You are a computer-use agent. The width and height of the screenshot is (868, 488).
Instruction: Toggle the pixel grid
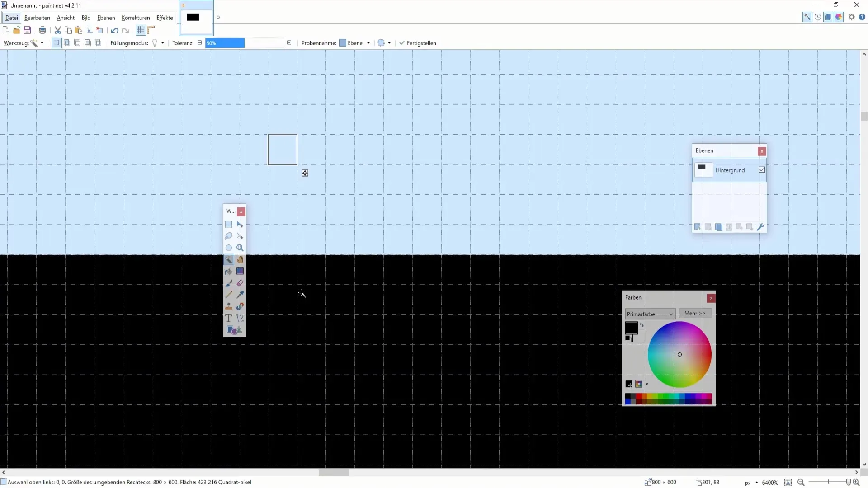click(141, 30)
